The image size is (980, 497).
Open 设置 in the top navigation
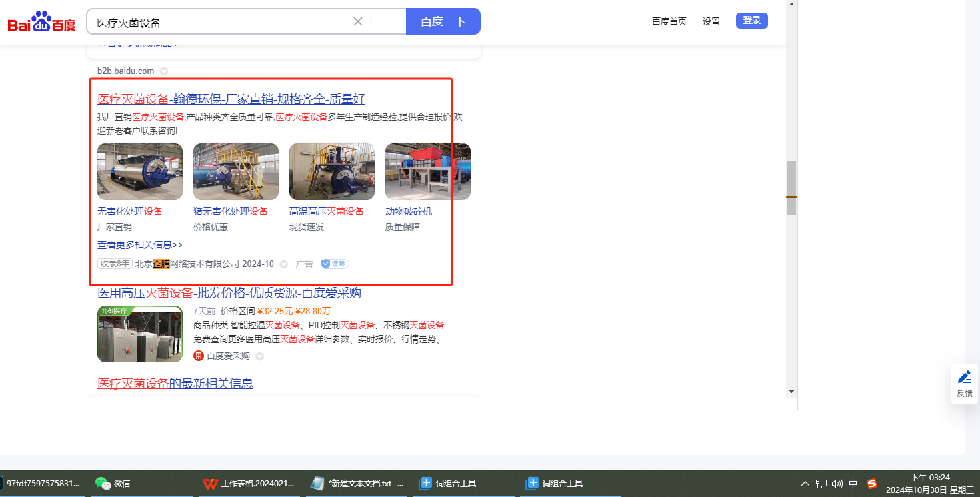point(711,21)
